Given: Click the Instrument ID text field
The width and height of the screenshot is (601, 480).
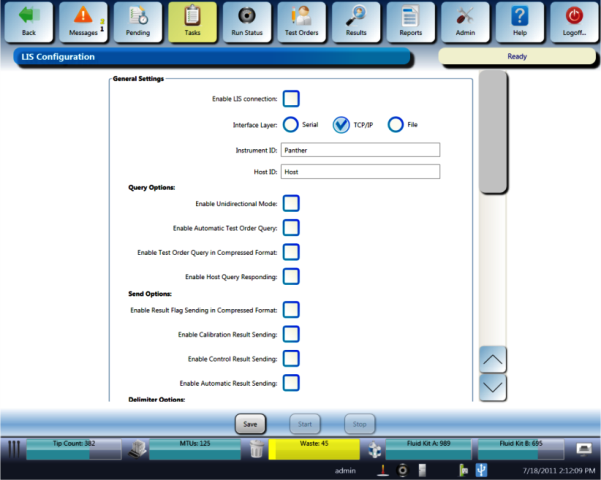Looking at the screenshot, I should (360, 150).
